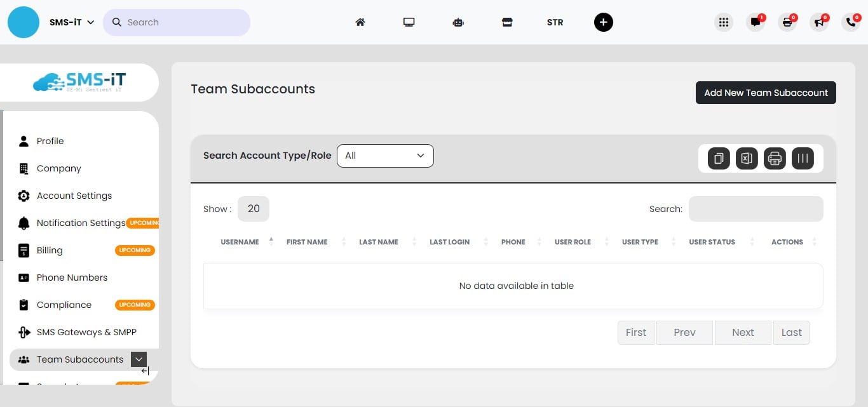Click the Actions column header
This screenshot has height=407, width=868.
pyautogui.click(x=787, y=242)
